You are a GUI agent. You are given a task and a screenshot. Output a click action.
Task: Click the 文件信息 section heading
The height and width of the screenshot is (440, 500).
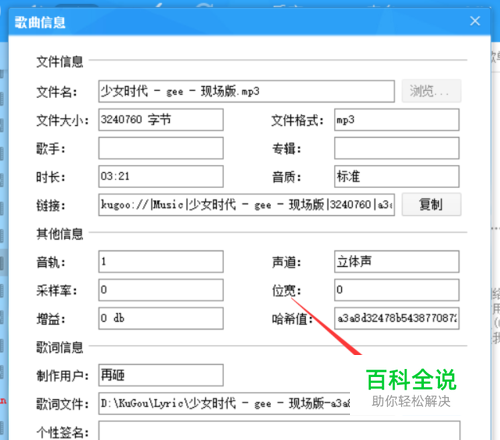60,62
